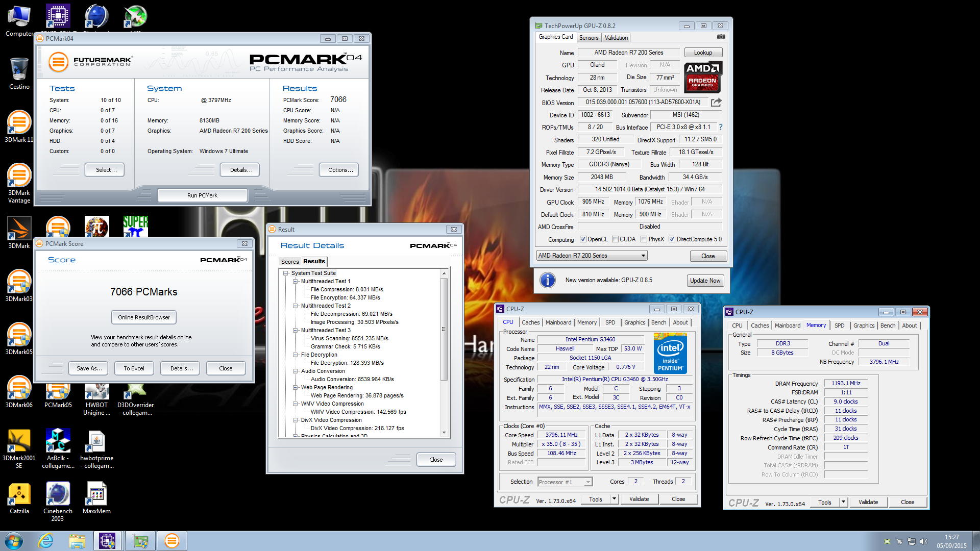The height and width of the screenshot is (551, 980).
Task: Launch 3DMark 11 desktop shortcut
Action: click(x=19, y=127)
